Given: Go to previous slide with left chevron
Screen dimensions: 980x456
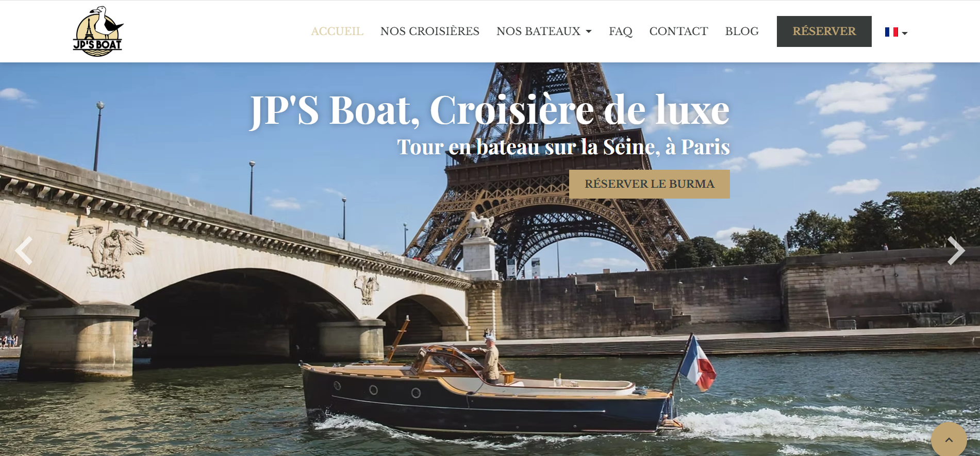Looking at the screenshot, I should tap(24, 251).
